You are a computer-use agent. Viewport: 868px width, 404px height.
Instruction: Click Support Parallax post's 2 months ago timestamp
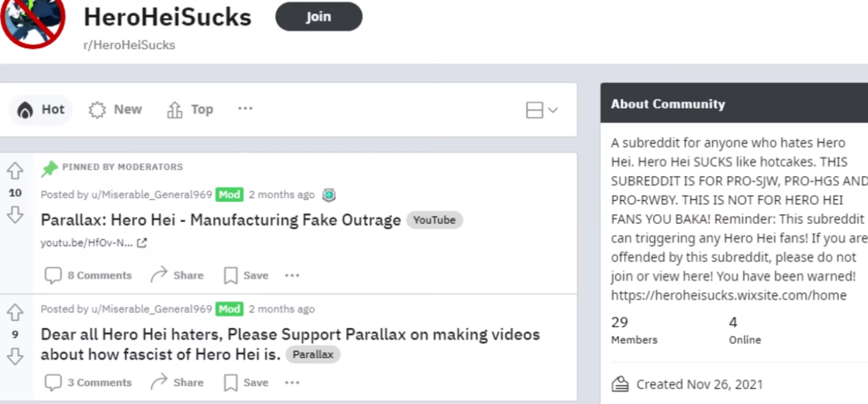coord(282,309)
